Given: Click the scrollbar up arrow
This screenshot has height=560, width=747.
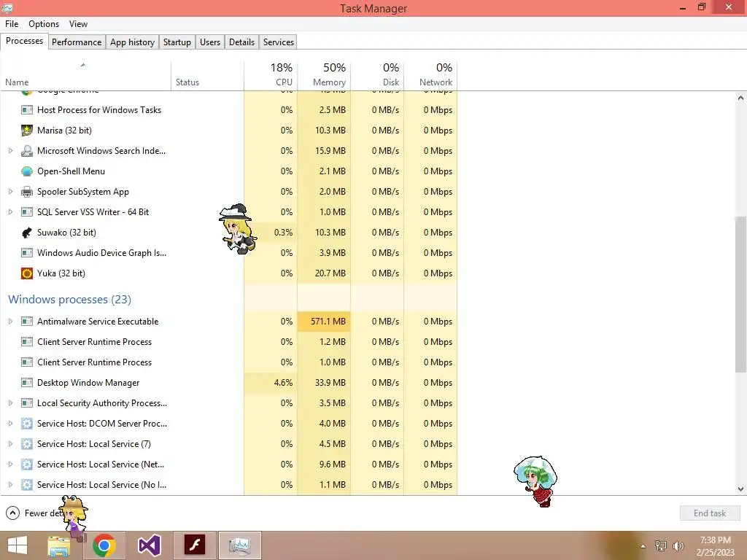Looking at the screenshot, I should 740,98.
